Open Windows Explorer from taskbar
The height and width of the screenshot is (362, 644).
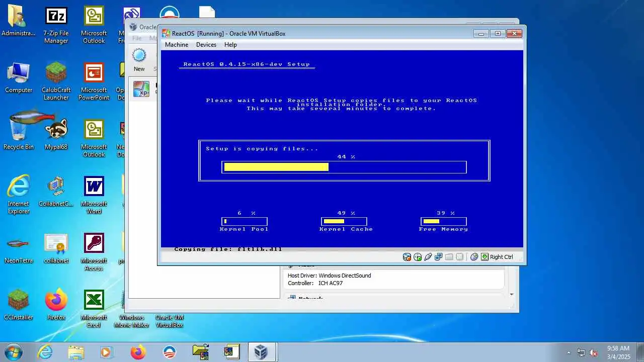(76, 352)
